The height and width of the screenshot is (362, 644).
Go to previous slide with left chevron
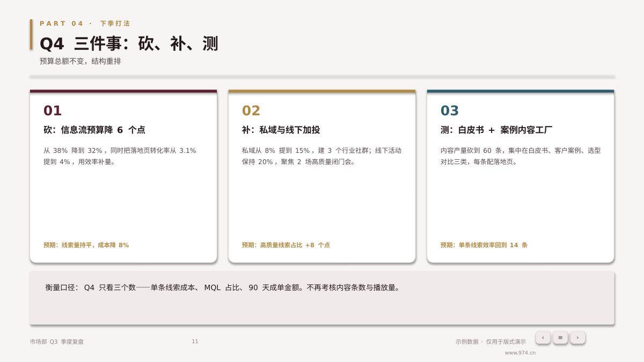(x=543, y=337)
